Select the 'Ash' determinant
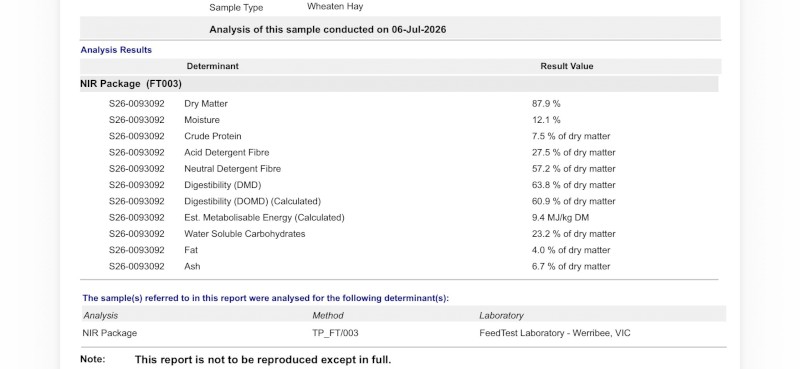800x369 pixels. pos(192,266)
